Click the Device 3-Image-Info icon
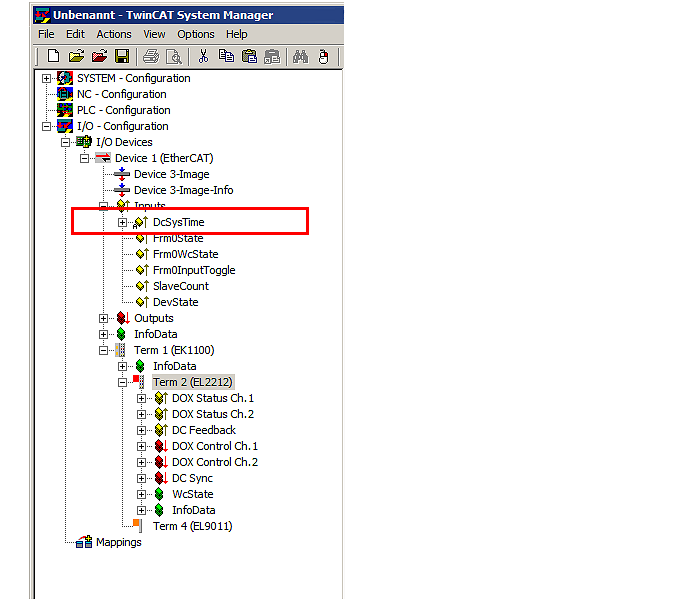 click(x=121, y=190)
